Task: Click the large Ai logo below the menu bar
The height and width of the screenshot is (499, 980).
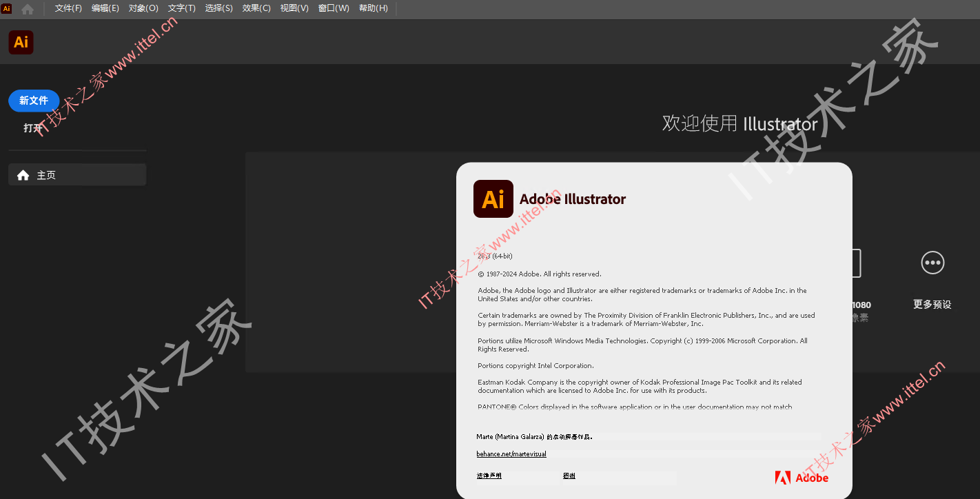Action: click(x=21, y=42)
